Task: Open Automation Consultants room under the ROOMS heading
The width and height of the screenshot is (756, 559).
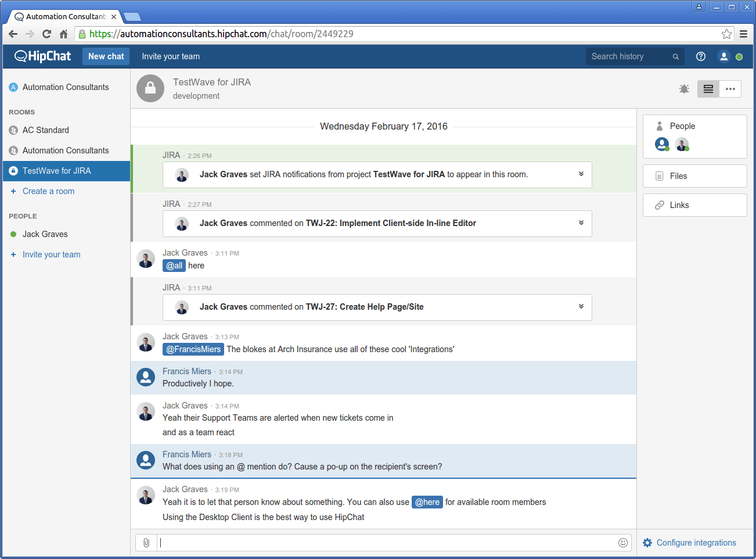Action: tap(66, 150)
